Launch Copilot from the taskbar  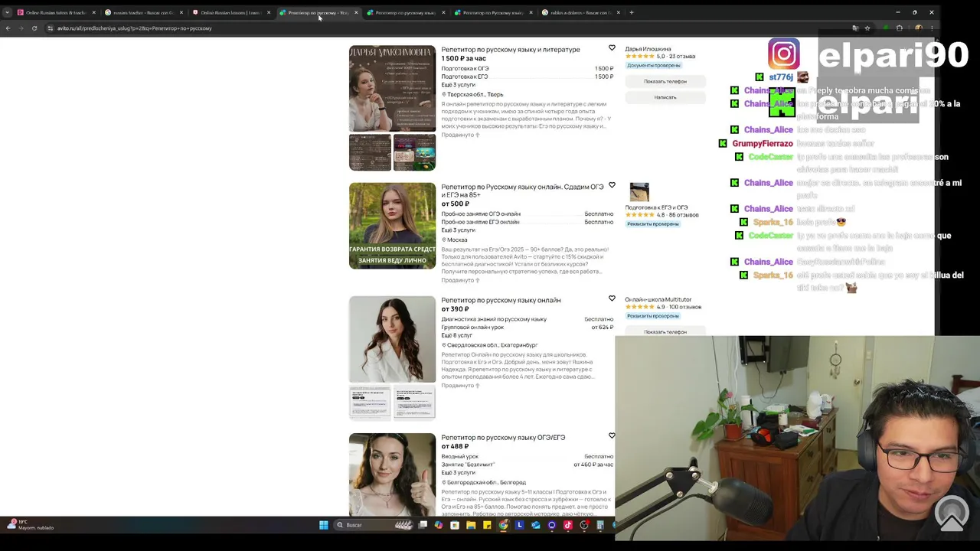click(439, 525)
